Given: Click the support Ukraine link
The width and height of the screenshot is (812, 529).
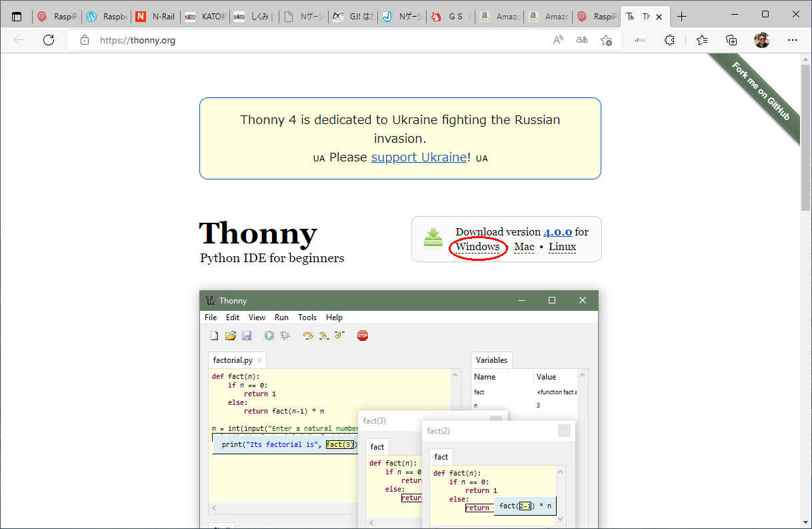Looking at the screenshot, I should [x=419, y=157].
